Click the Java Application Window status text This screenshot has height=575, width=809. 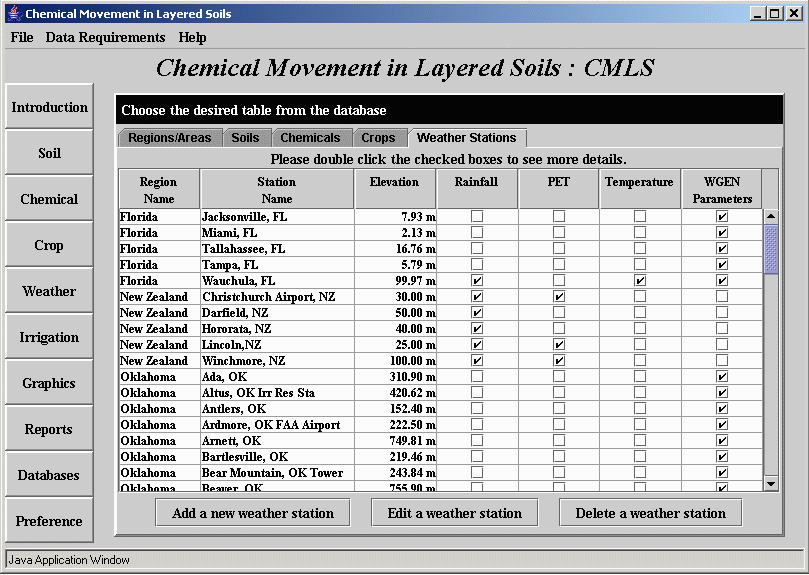(69, 560)
